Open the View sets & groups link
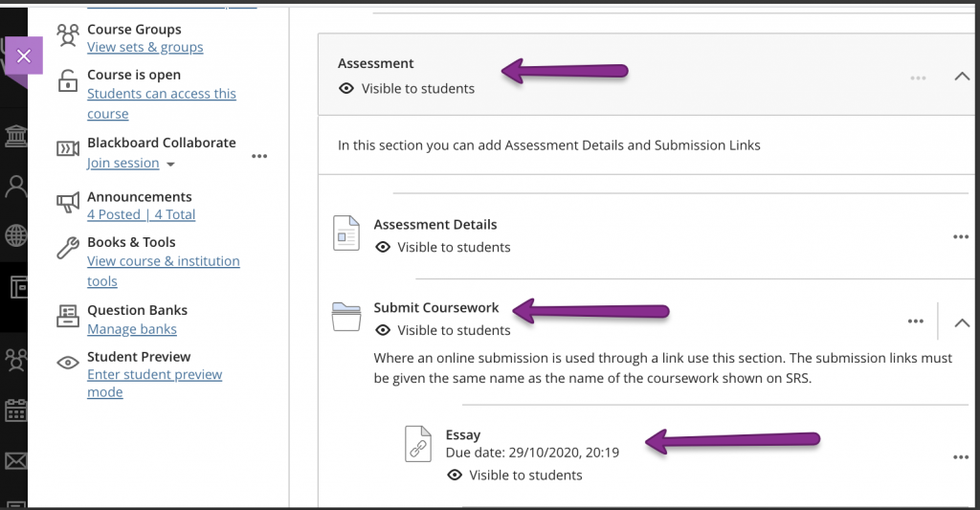This screenshot has height=510, width=980. point(145,48)
